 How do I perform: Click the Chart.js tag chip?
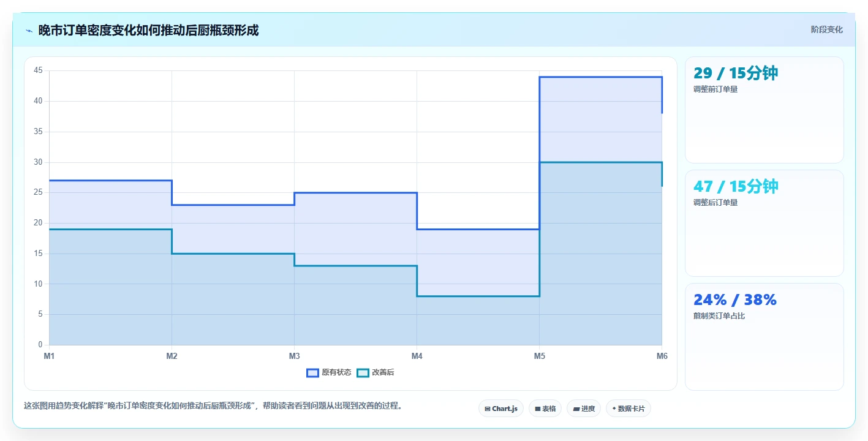point(501,409)
